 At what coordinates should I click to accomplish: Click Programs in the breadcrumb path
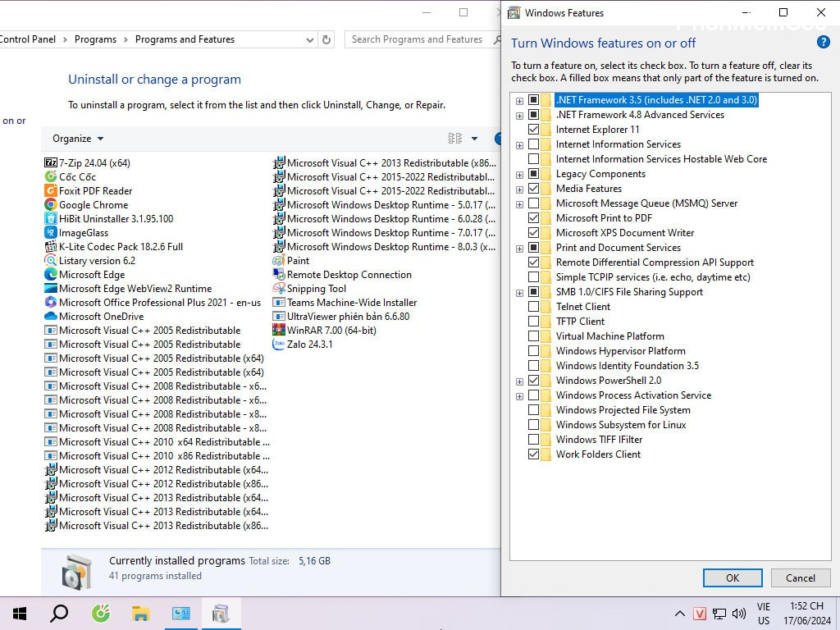click(95, 39)
